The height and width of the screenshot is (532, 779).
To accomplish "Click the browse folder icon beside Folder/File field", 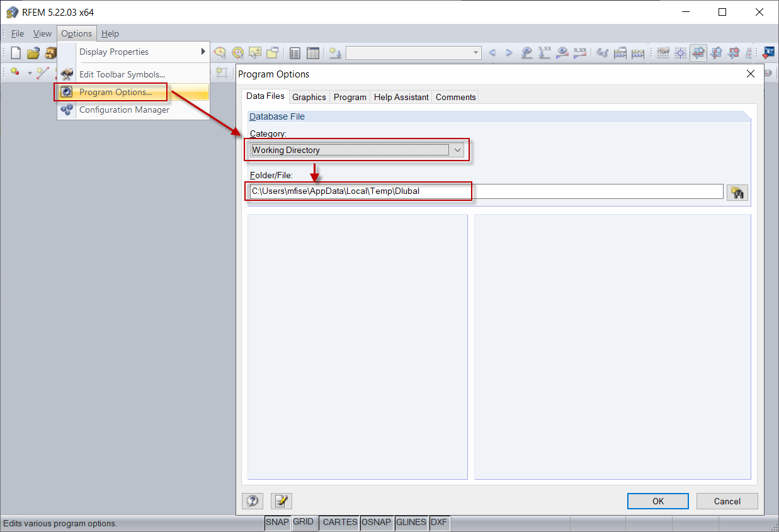I will (737, 191).
